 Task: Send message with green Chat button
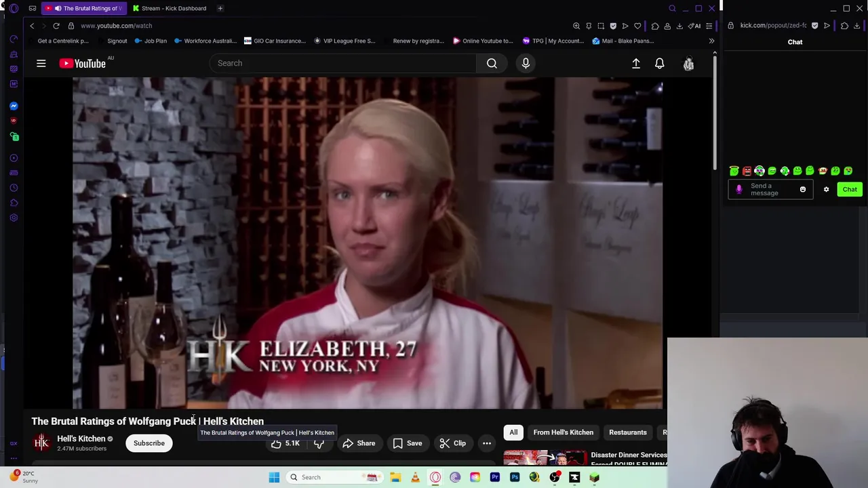(850, 189)
